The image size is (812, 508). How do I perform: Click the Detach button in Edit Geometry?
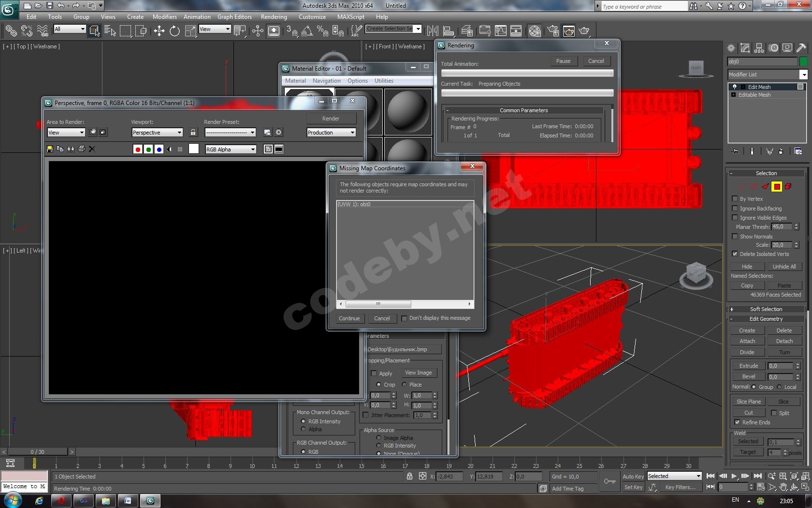tap(784, 341)
